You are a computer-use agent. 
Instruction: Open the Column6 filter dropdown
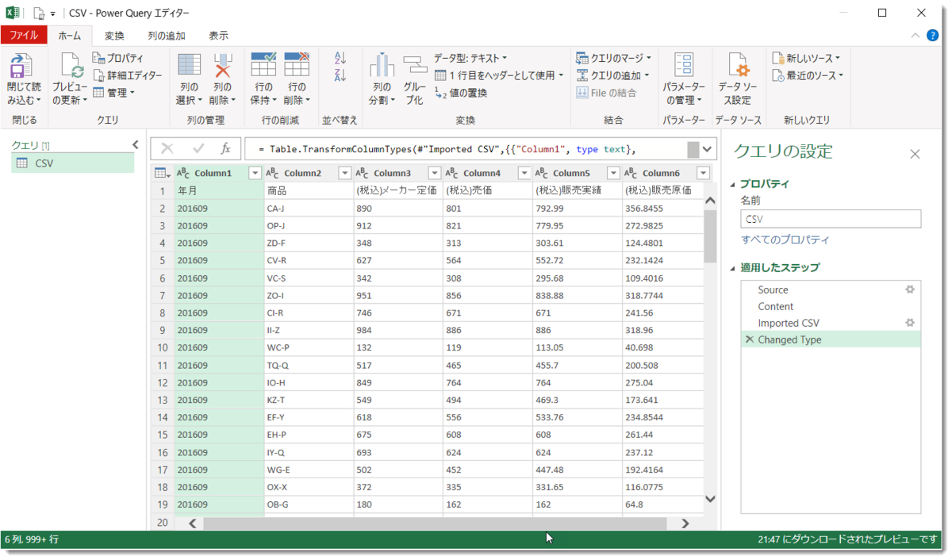pyautogui.click(x=703, y=173)
